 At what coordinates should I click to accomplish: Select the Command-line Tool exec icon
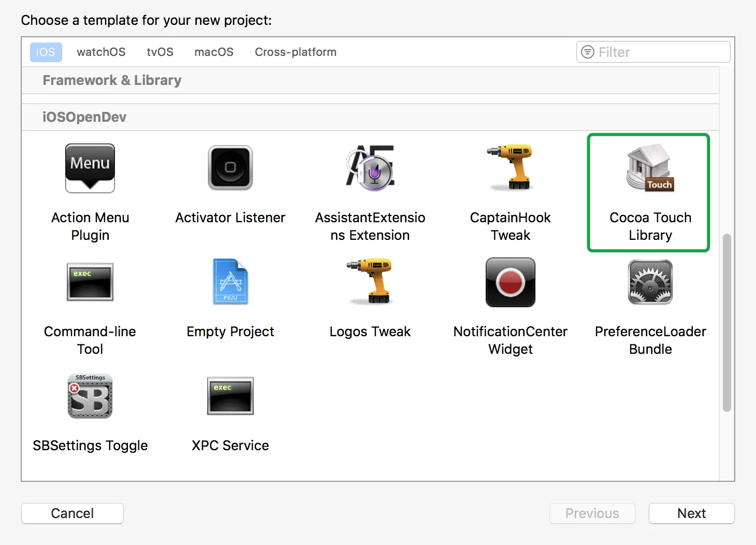(90, 282)
